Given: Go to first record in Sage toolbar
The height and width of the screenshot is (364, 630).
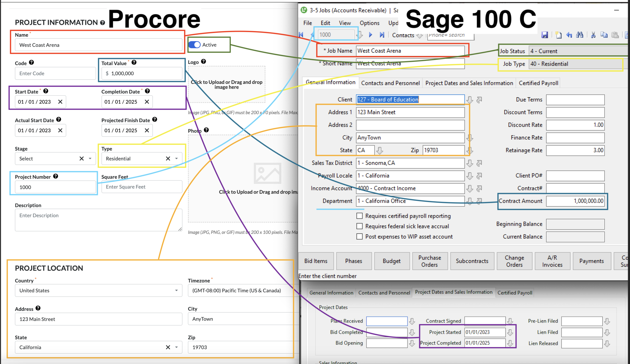Looking at the screenshot, I should (x=301, y=35).
